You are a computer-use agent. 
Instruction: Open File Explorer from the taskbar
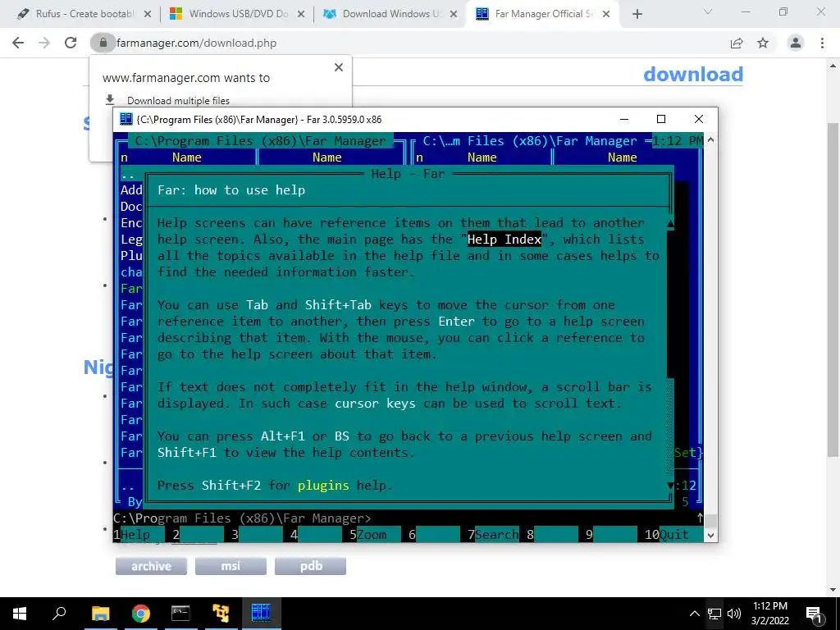click(100, 614)
